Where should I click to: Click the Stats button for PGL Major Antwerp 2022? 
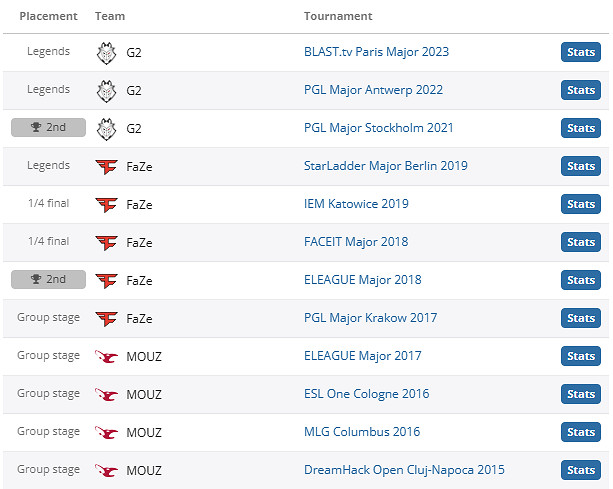581,90
